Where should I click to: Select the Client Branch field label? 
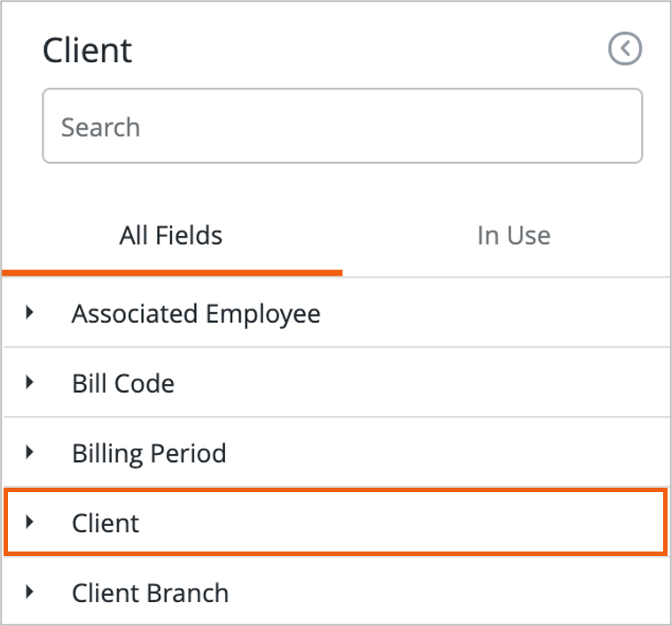click(150, 592)
